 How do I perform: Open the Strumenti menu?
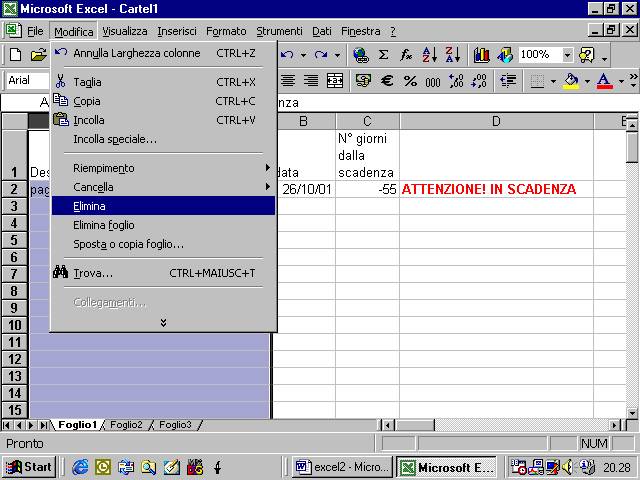point(279,31)
